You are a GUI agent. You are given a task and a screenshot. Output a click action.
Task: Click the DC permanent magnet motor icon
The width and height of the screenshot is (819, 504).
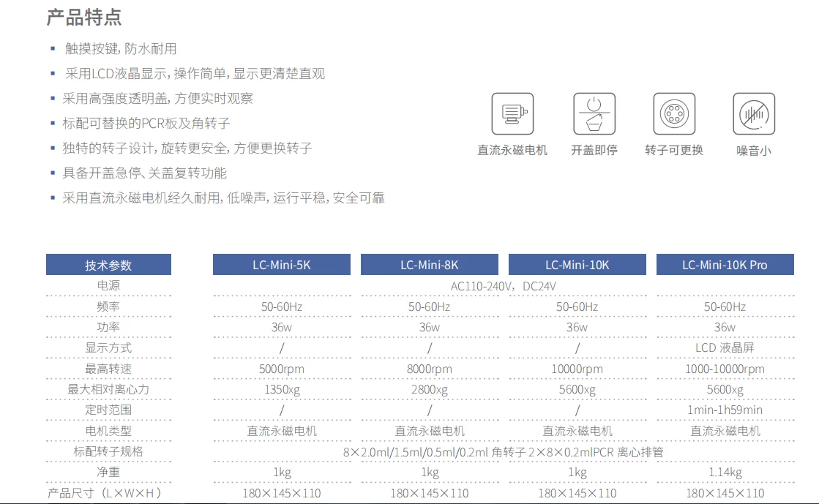(x=512, y=114)
